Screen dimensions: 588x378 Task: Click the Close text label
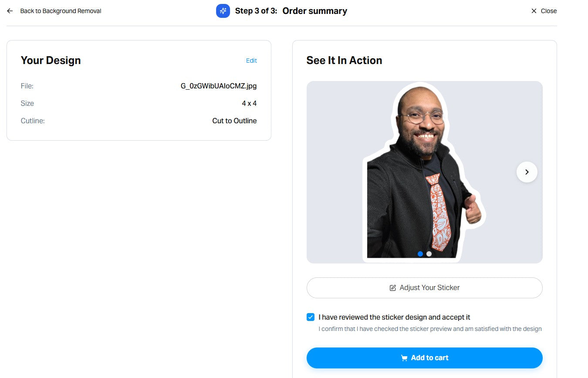coord(549,11)
